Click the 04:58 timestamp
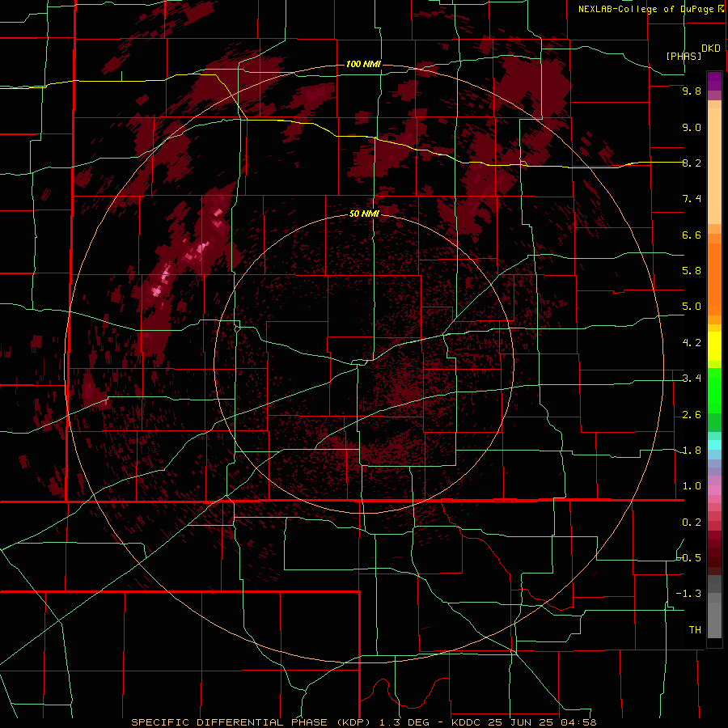The width and height of the screenshot is (728, 728). [578, 722]
